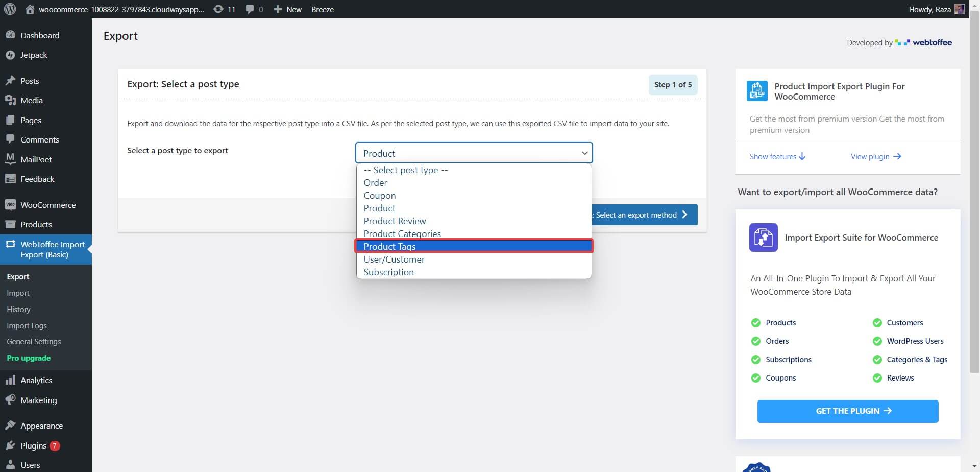Click the 'Step 1 of 5' indicator
This screenshot has width=980, height=472.
(x=673, y=85)
